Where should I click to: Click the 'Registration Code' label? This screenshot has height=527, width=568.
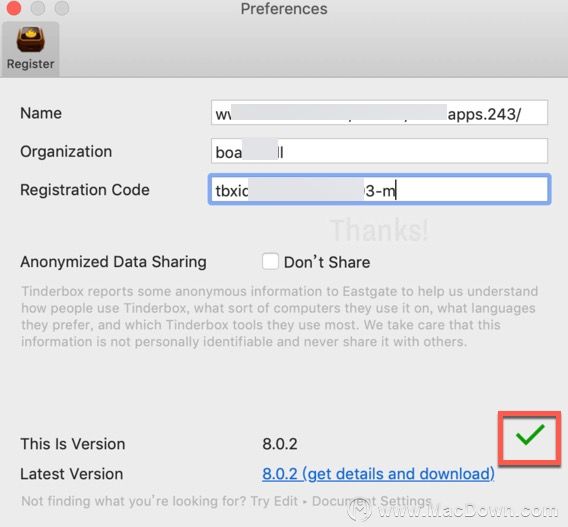click(85, 190)
